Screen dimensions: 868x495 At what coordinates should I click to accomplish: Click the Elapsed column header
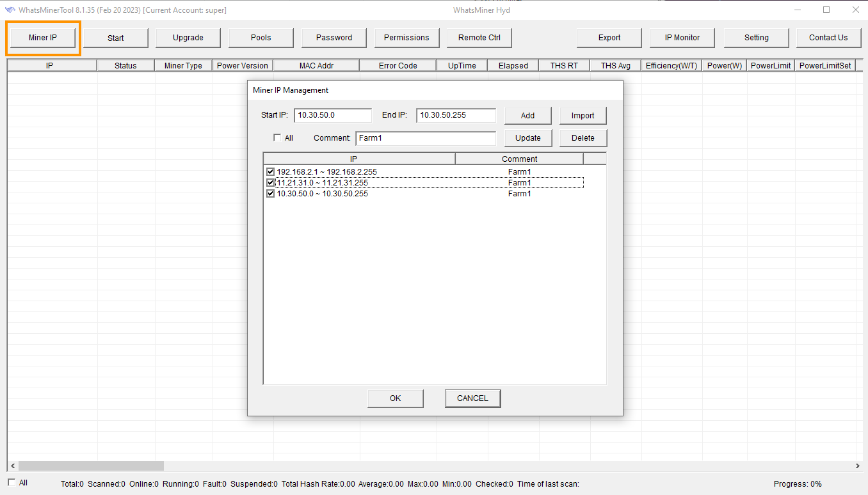tap(513, 65)
